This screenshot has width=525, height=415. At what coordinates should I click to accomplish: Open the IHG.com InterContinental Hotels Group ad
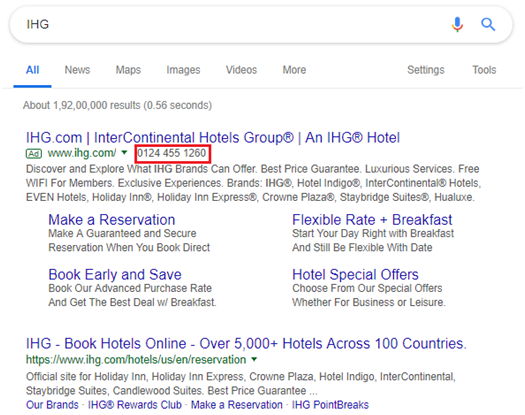[213, 138]
